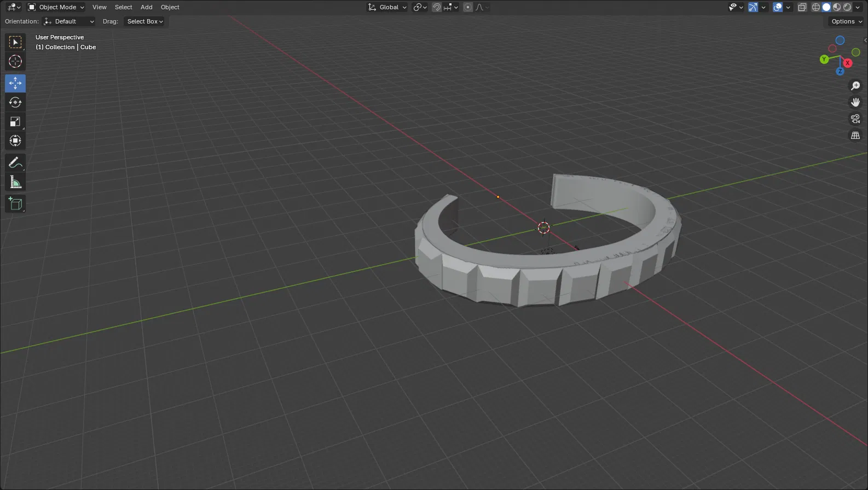Screen dimensions: 868x490
Task: Click the blue Z axis gizmo ball
Action: click(x=840, y=71)
